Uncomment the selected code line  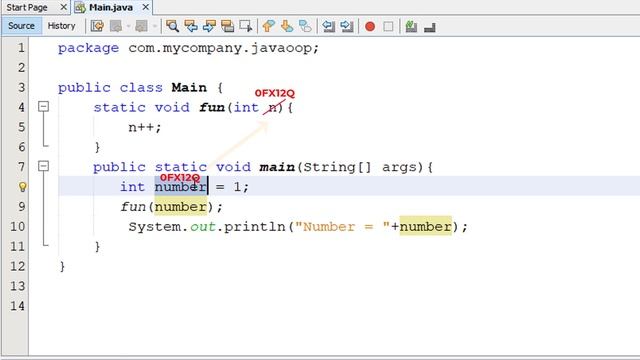430,27
